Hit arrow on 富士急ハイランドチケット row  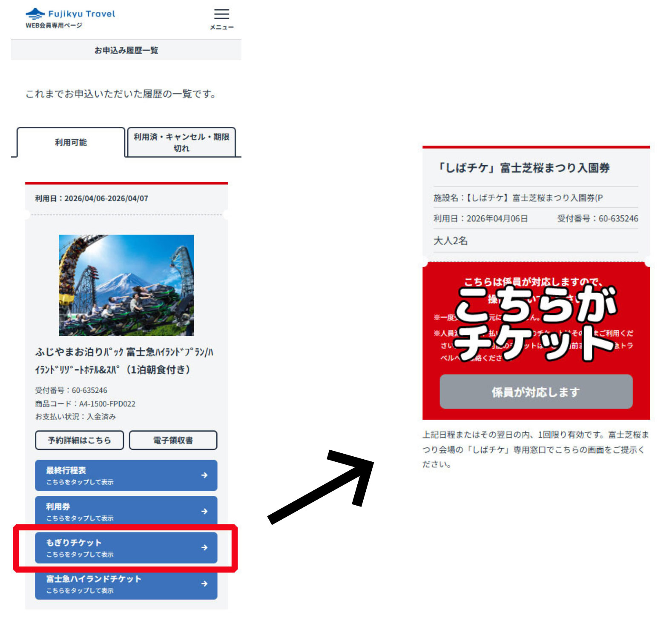(204, 584)
